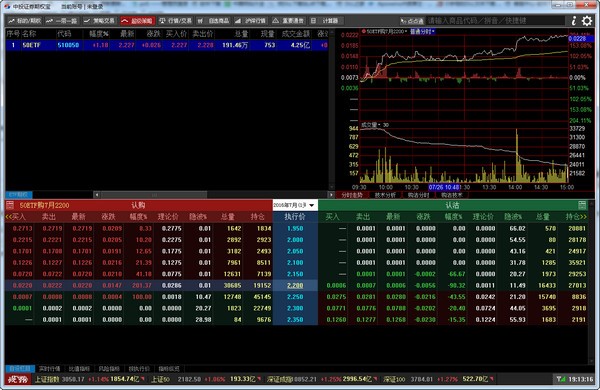The width and height of the screenshot is (600, 390).
Task: Click the 虎鲸 logo in status bar
Action: 18,379
